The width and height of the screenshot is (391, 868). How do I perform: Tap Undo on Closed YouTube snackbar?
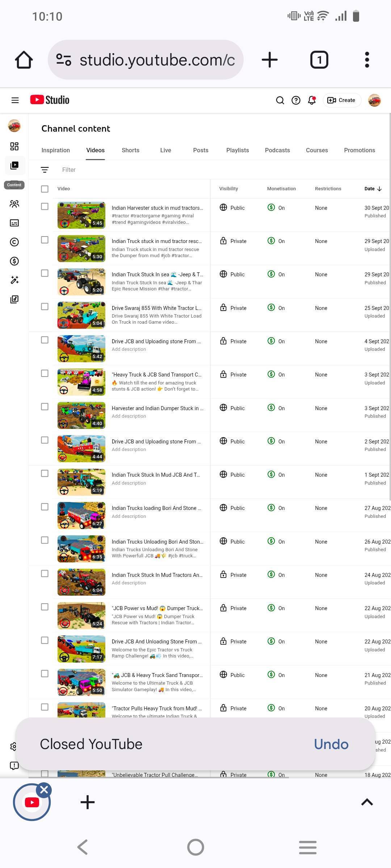331,744
